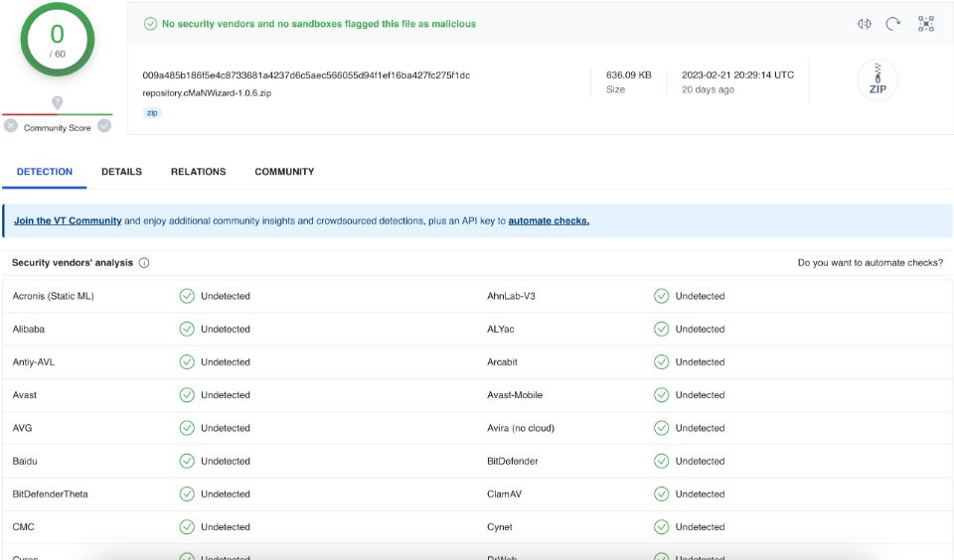954x560 pixels.
Task: Click the ZIP file type icon
Action: (877, 80)
